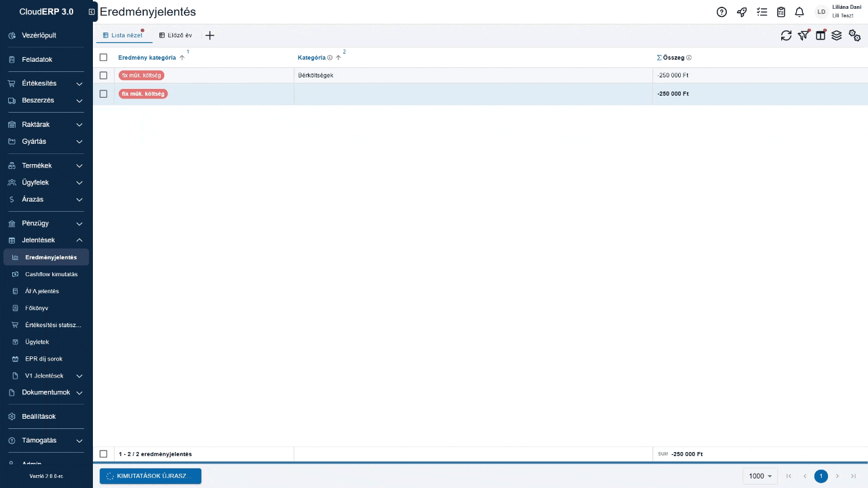The width and height of the screenshot is (868, 488).
Task: Click the layers grouping icon on the toolbar
Action: [837, 35]
